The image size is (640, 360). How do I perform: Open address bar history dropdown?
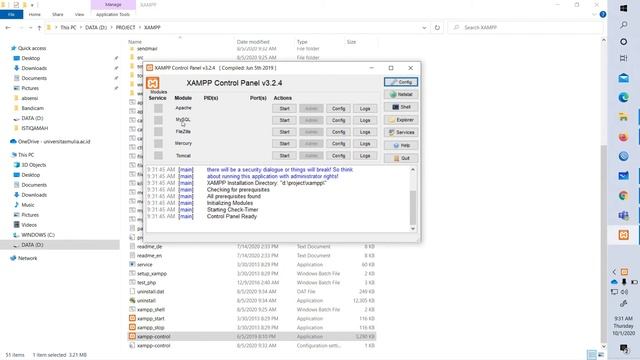pos(424,28)
